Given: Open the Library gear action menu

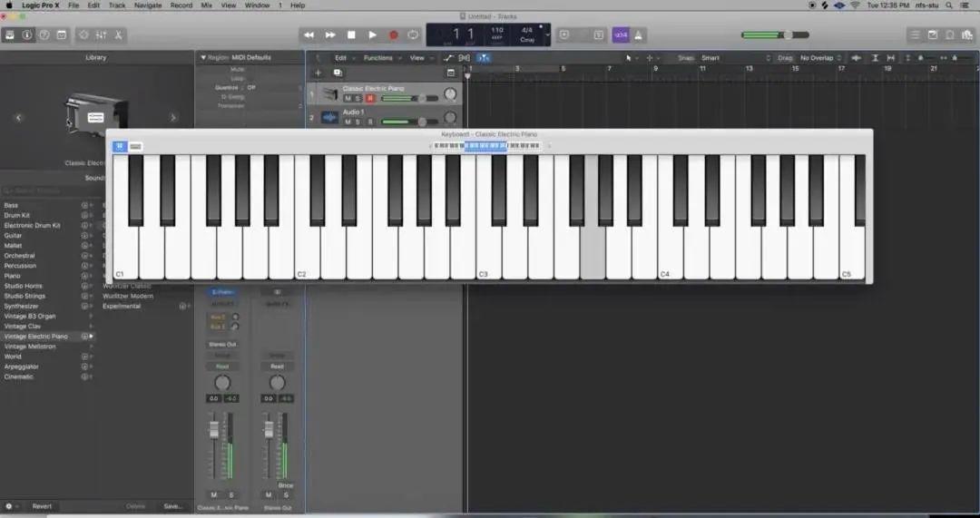Looking at the screenshot, I should (11, 506).
